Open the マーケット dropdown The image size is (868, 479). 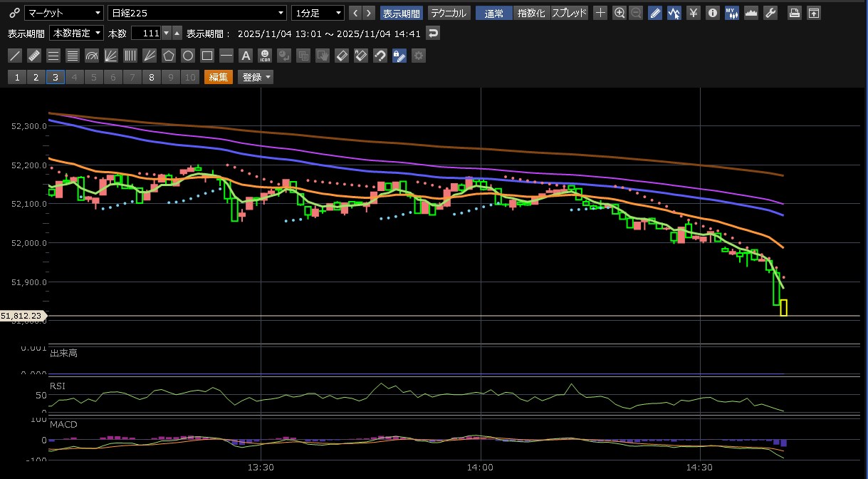click(64, 13)
